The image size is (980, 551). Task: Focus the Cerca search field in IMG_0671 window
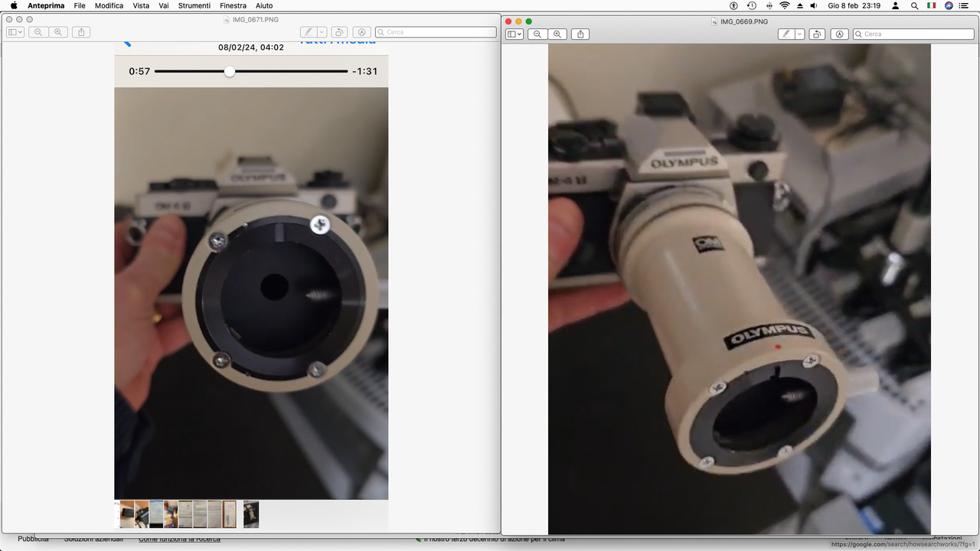point(436,32)
